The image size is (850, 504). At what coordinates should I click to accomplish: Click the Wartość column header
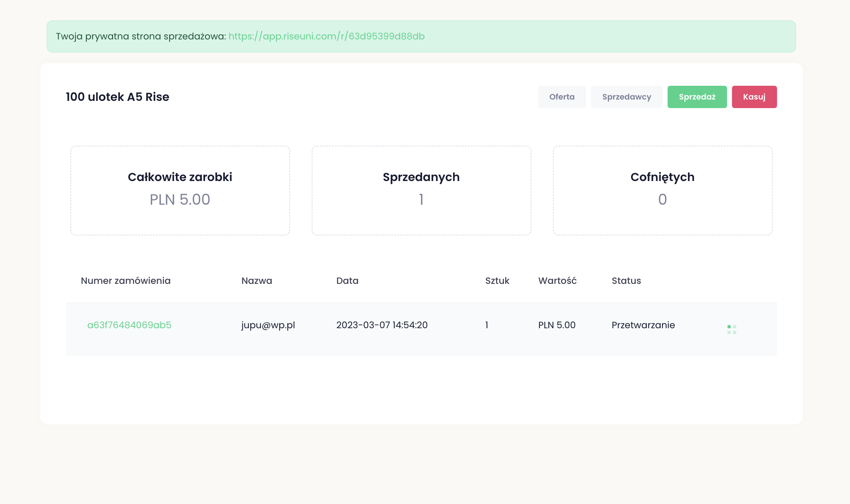(x=557, y=281)
